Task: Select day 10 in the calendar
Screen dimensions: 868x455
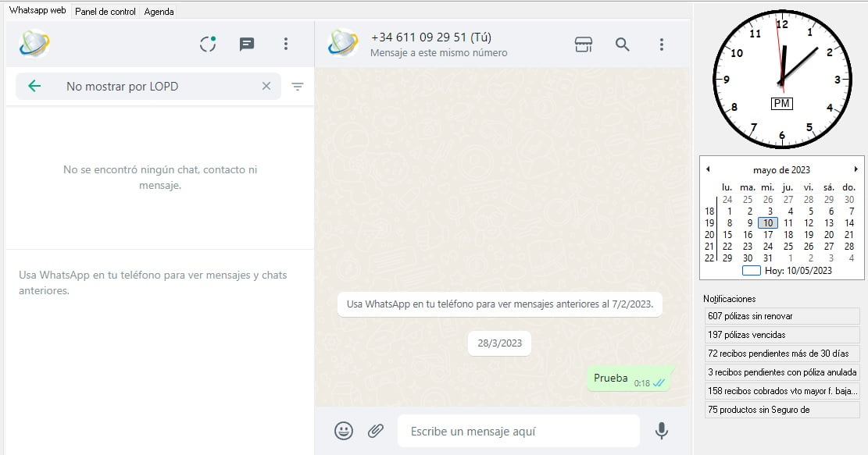Action: pos(768,222)
